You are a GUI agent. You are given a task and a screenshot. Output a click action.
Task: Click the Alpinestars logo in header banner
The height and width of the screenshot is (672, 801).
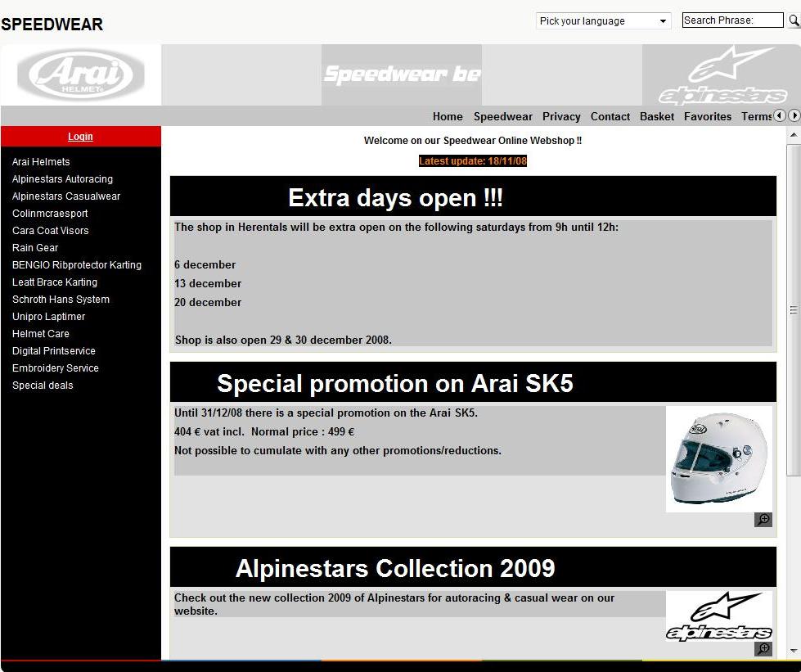click(x=722, y=74)
